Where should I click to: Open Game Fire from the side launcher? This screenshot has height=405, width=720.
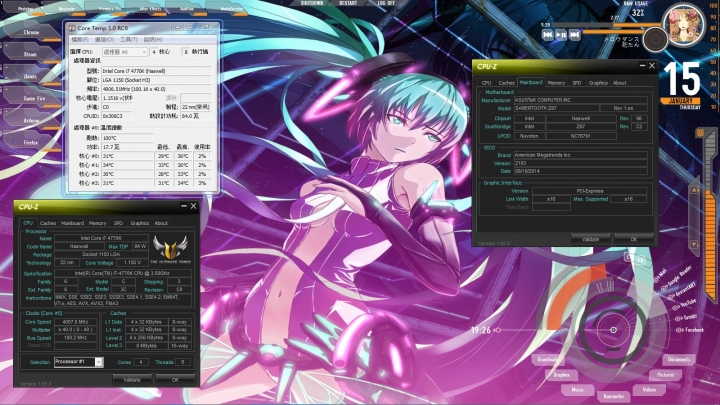[x=34, y=98]
